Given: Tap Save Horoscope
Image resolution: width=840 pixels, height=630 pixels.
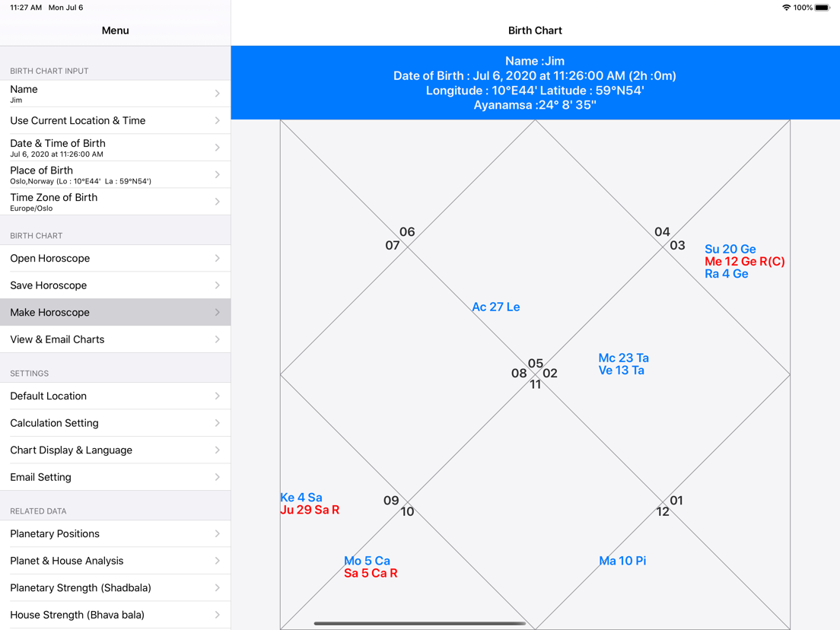Looking at the screenshot, I should [115, 285].
